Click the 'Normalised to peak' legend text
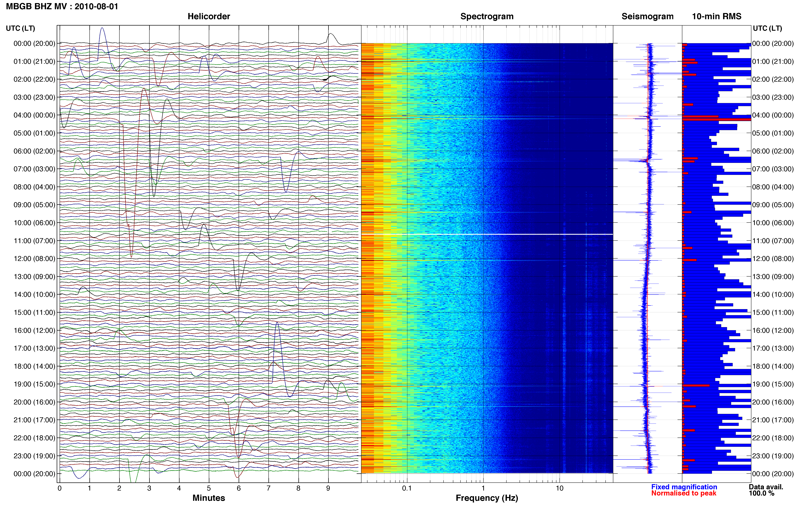The image size is (812, 508). click(x=684, y=493)
